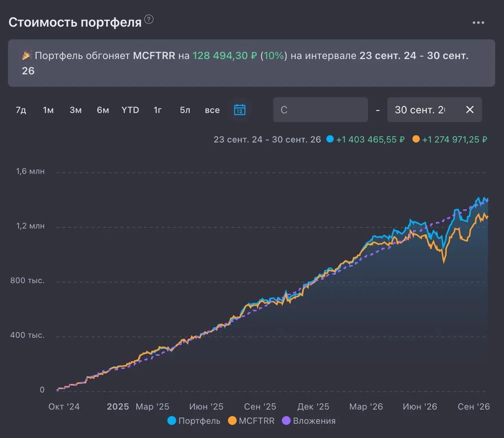Choose the 5л time range
This screenshot has width=504, height=438.
tap(185, 110)
